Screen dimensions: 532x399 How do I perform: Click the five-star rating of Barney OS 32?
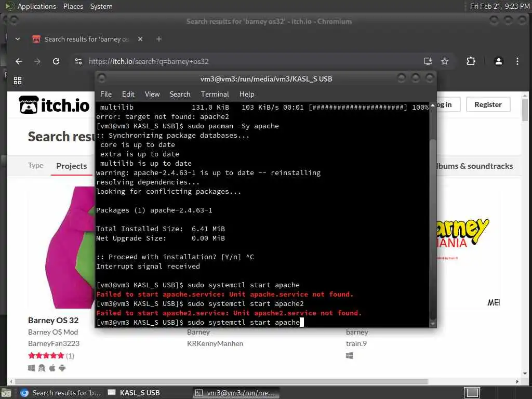pos(46,355)
